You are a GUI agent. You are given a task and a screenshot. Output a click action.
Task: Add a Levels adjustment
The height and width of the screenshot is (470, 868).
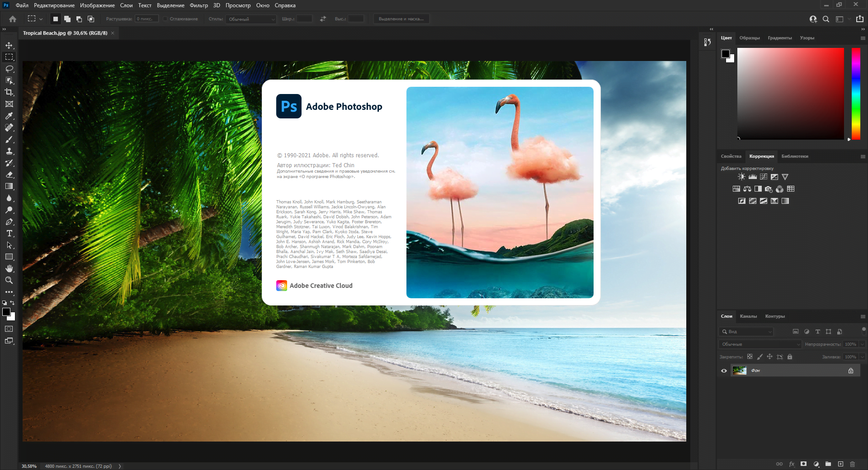point(753,177)
